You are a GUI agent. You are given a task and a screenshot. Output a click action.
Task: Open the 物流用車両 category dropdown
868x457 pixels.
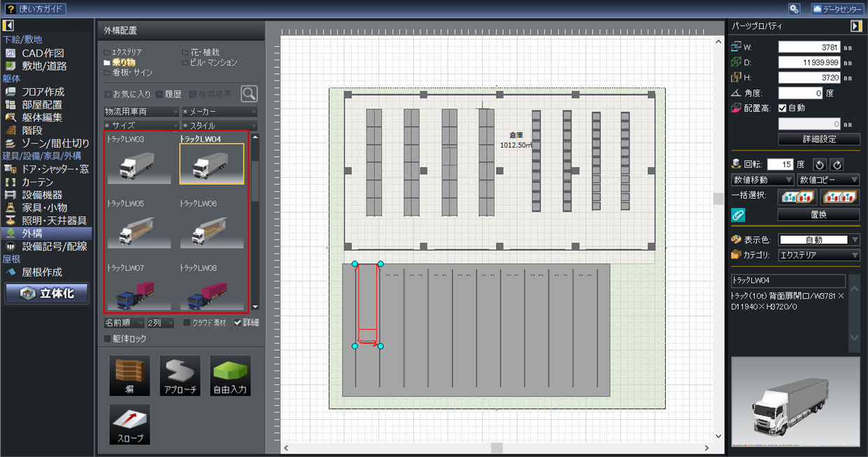[x=141, y=112]
